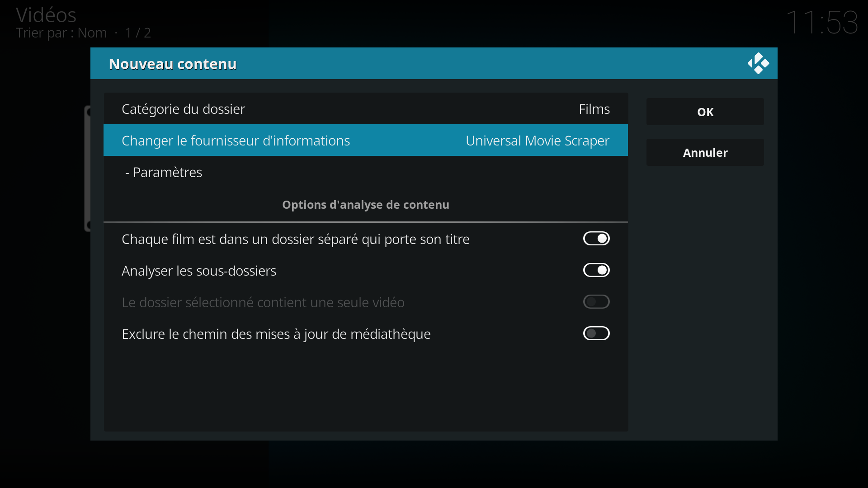Click the Chaque film est dans un dossier label

point(295,239)
